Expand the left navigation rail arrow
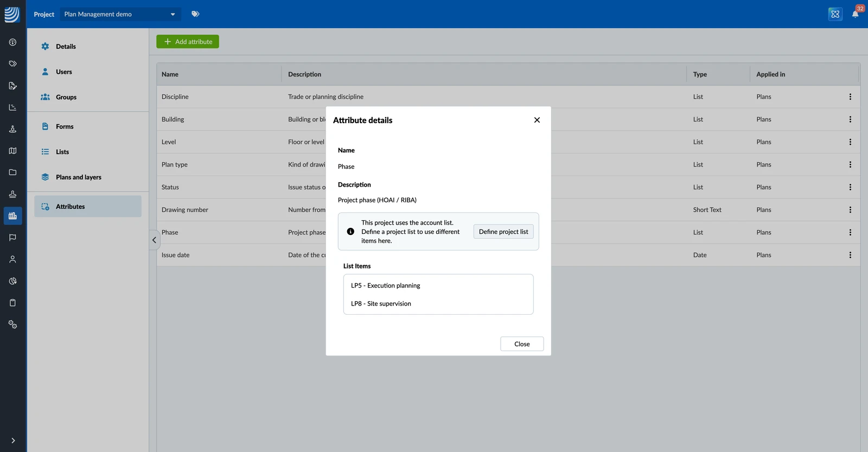 coord(13,441)
